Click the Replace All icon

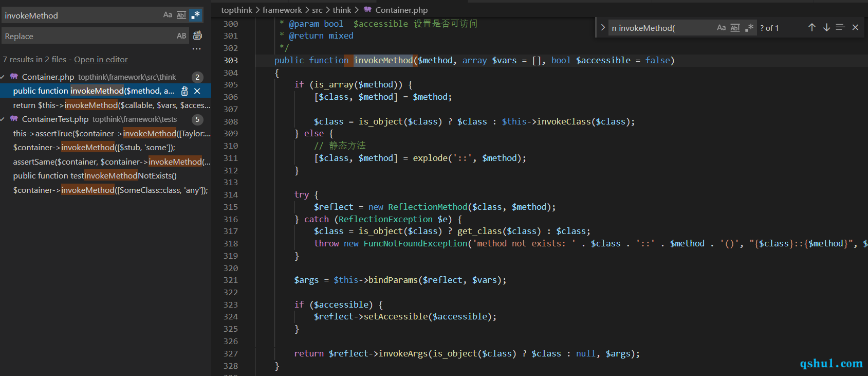[x=197, y=35]
